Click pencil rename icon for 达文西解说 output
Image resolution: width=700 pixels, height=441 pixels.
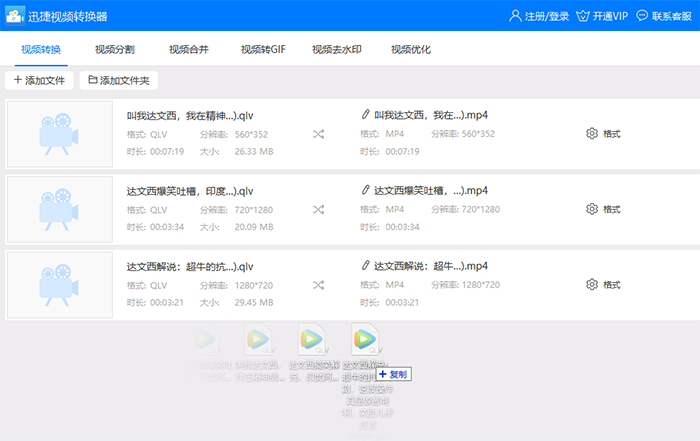tap(366, 266)
